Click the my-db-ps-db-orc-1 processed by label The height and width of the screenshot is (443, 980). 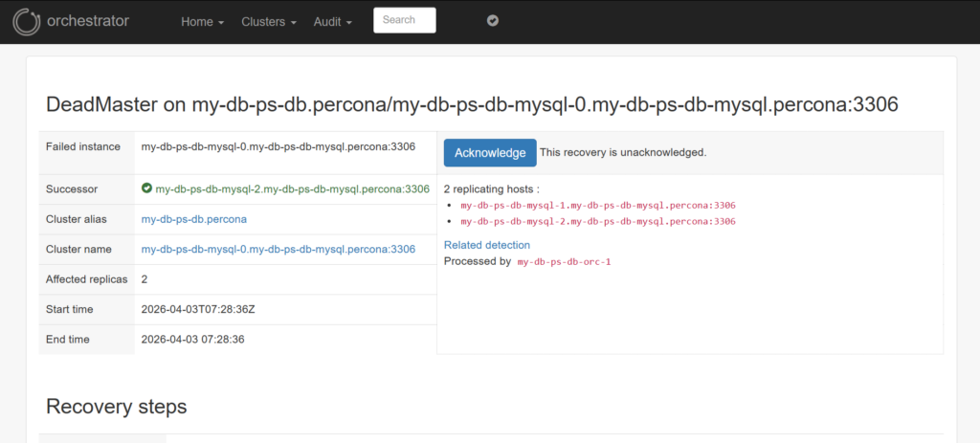click(564, 261)
